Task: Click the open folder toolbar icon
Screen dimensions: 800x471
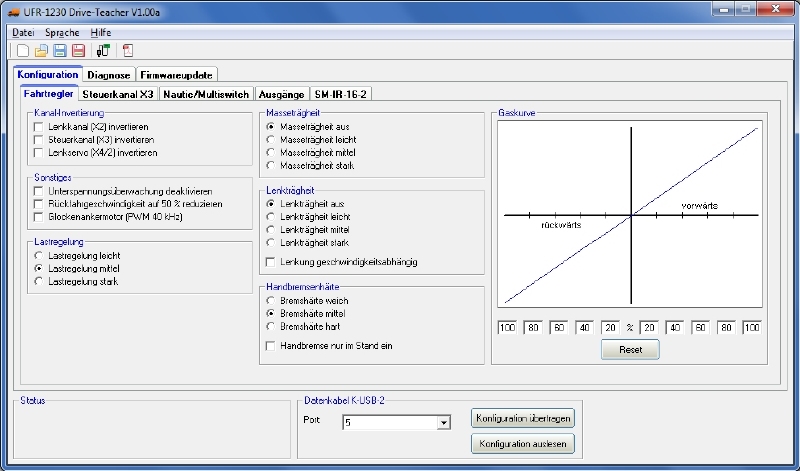Action: point(41,50)
